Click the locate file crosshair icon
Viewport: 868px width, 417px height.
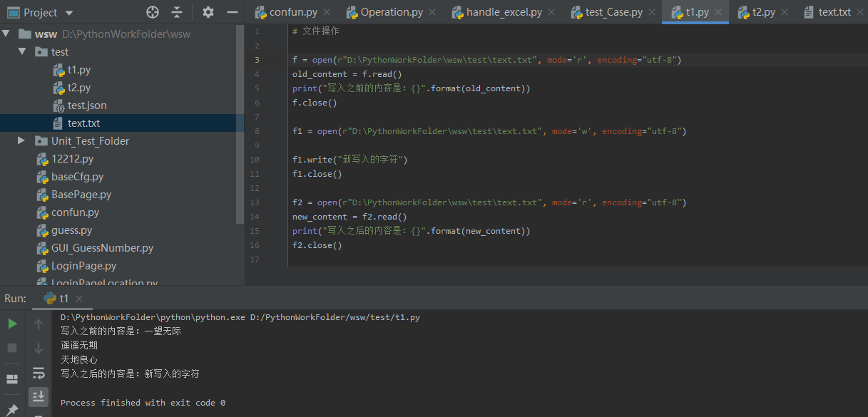153,12
